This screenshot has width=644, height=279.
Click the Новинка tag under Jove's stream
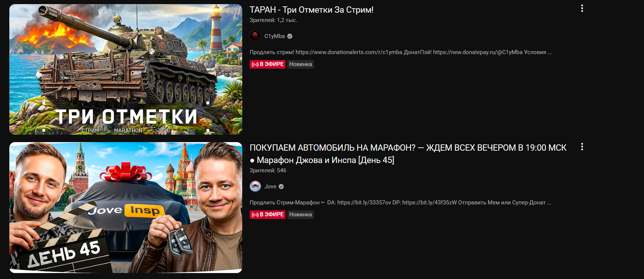click(x=300, y=214)
